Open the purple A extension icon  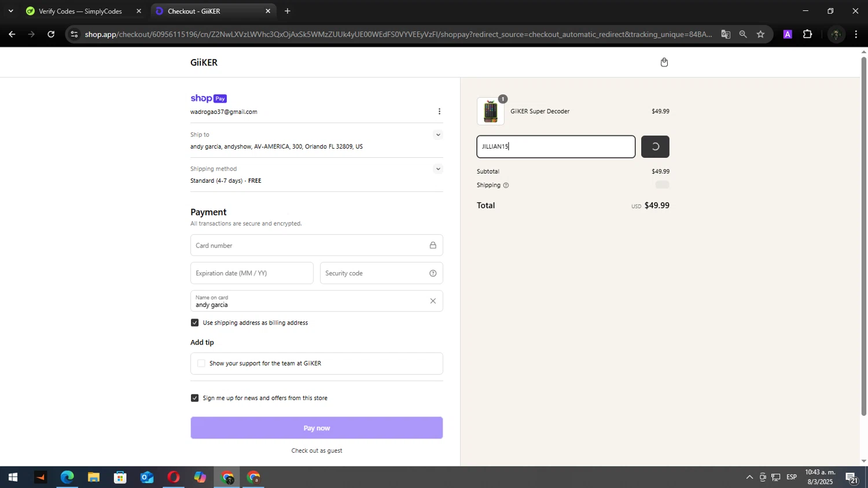click(x=788, y=34)
